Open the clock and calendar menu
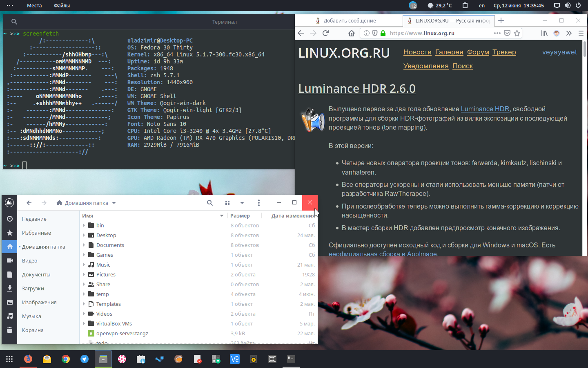The image size is (588, 368). [x=519, y=5]
